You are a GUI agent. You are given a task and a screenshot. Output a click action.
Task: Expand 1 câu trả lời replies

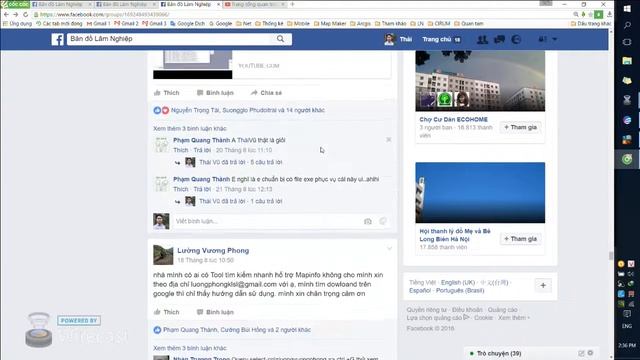click(266, 201)
